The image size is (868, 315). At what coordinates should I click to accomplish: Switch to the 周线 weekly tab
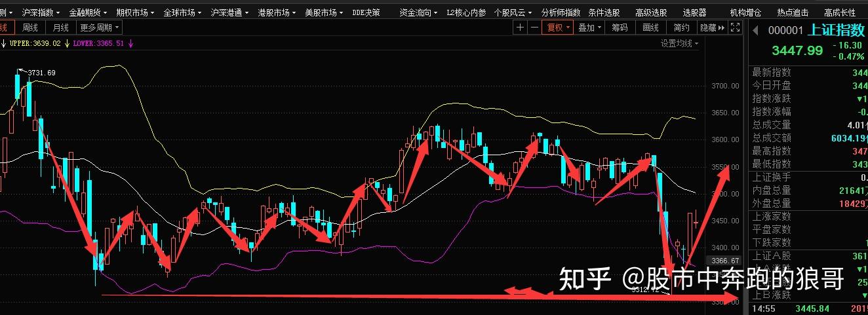(30, 27)
